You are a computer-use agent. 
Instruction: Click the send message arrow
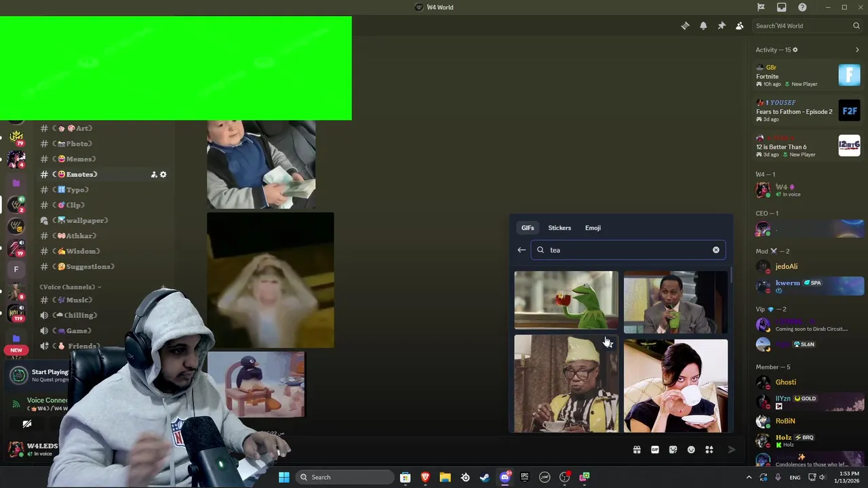pos(731,449)
